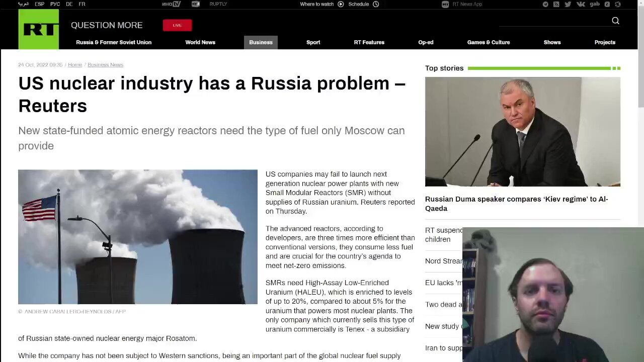Open Games & Culture section
The image size is (644, 362).
pos(489,42)
